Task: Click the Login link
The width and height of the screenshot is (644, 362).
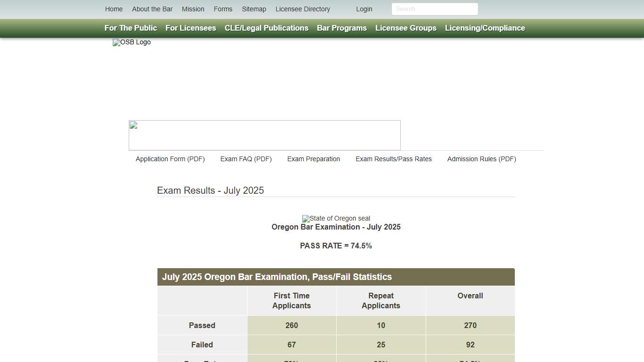Action: 364,9
